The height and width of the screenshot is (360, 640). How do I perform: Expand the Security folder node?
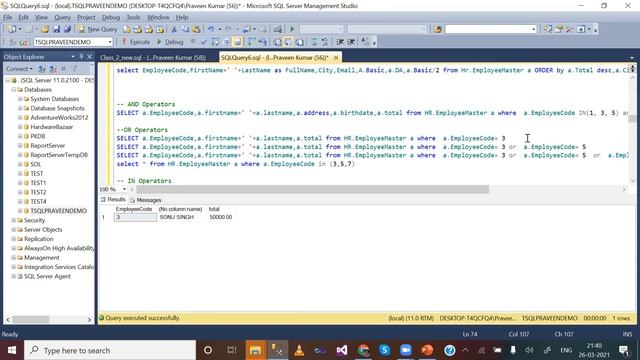click(x=13, y=220)
